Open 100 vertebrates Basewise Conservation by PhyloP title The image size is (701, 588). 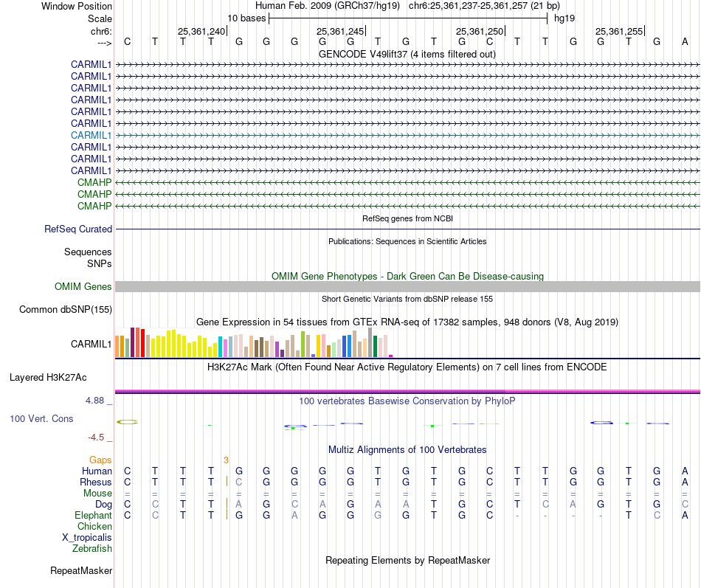tap(407, 401)
